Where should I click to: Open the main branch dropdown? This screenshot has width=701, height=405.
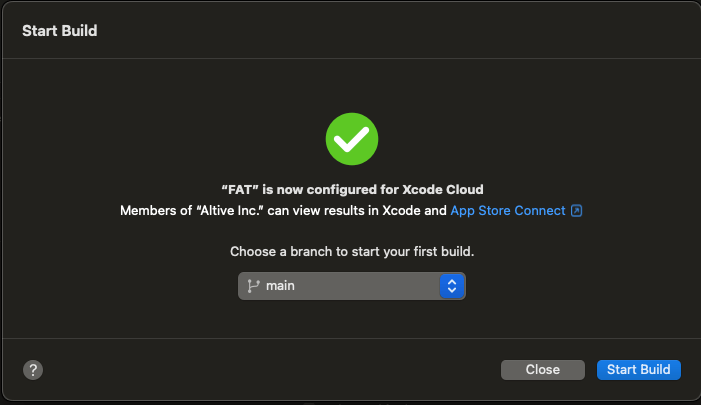352,286
